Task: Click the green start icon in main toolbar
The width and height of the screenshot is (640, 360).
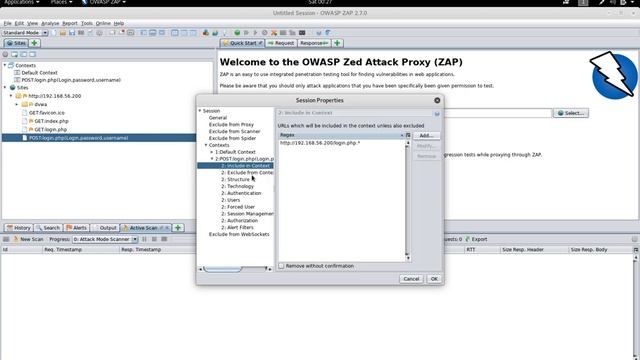Action: pos(237,33)
